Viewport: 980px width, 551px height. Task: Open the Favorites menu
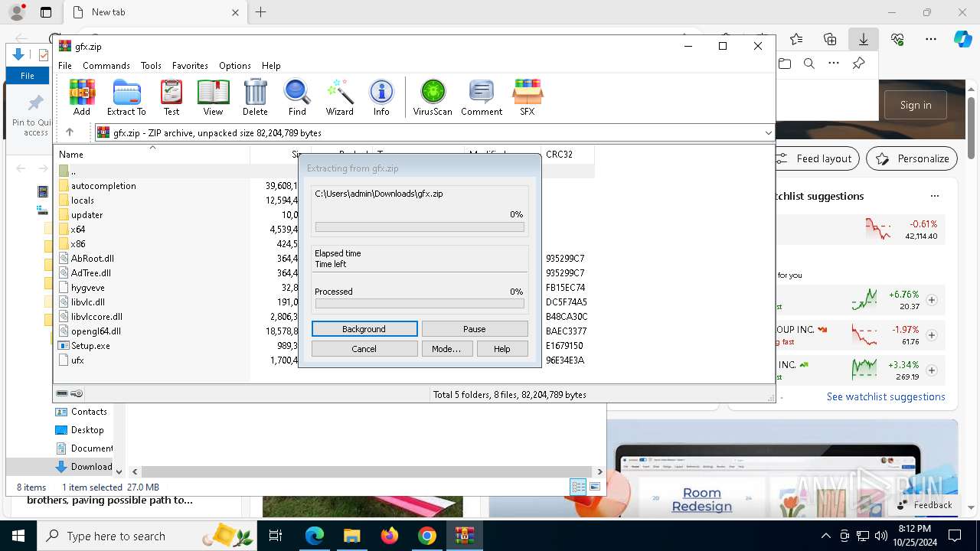190,66
